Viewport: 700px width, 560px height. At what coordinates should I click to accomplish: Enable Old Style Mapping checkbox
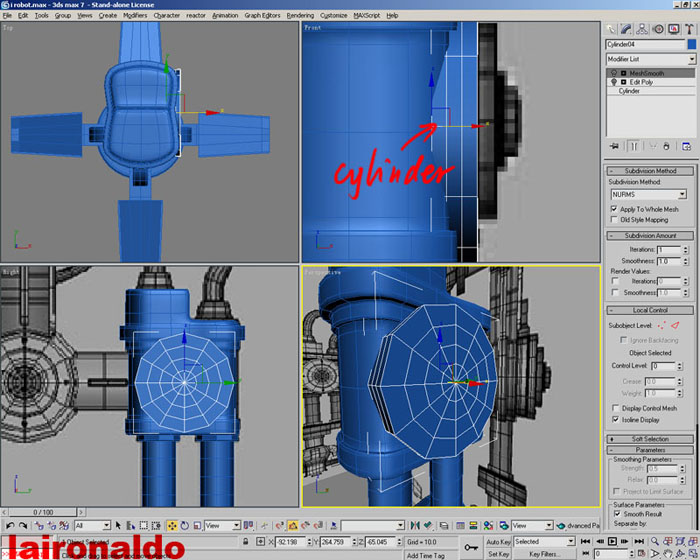[x=614, y=219]
